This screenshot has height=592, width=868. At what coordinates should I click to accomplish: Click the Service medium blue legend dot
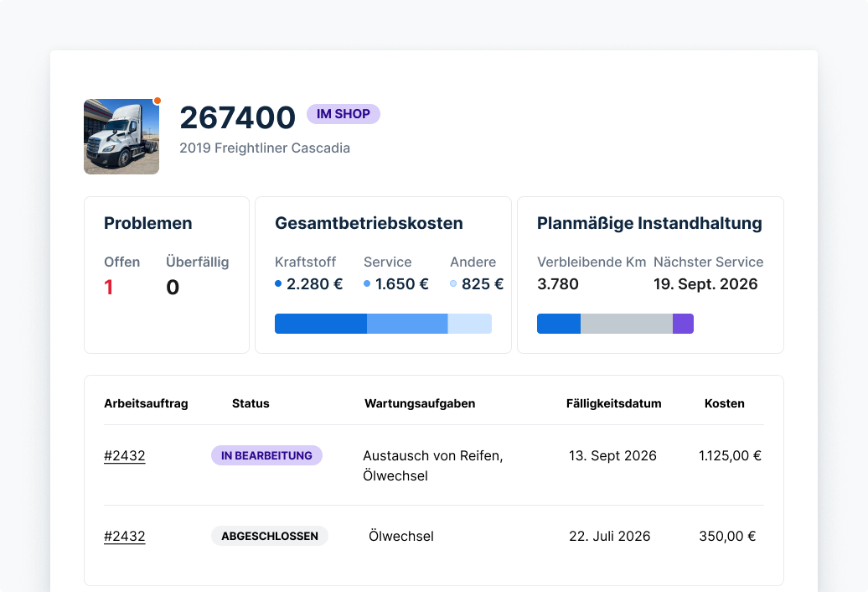pos(367,283)
